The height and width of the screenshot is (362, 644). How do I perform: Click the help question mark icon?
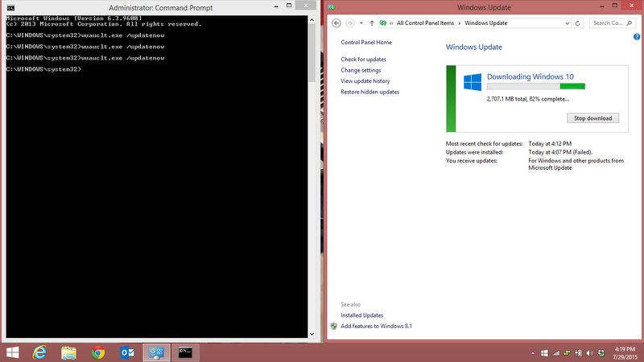pyautogui.click(x=637, y=37)
